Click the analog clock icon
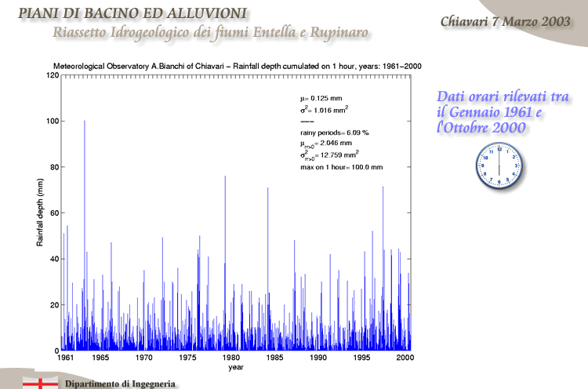 pos(499,165)
